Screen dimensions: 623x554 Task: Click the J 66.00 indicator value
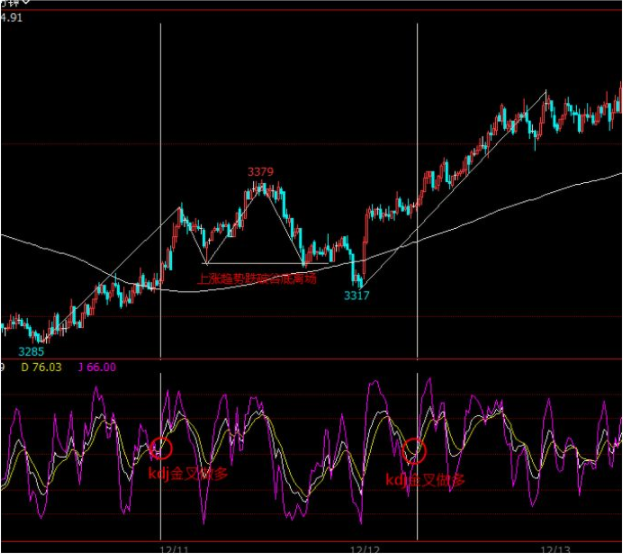click(95, 368)
